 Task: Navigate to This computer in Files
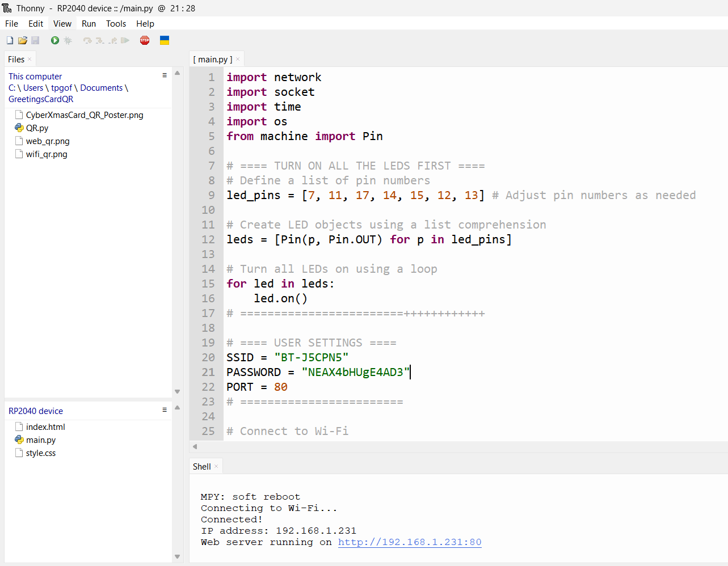[x=35, y=77]
